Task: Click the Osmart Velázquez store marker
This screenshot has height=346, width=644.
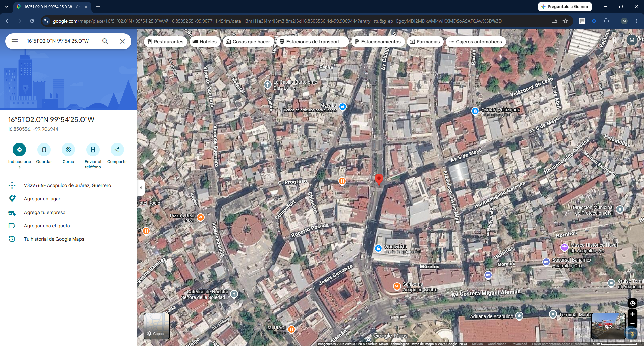Action: (x=475, y=111)
